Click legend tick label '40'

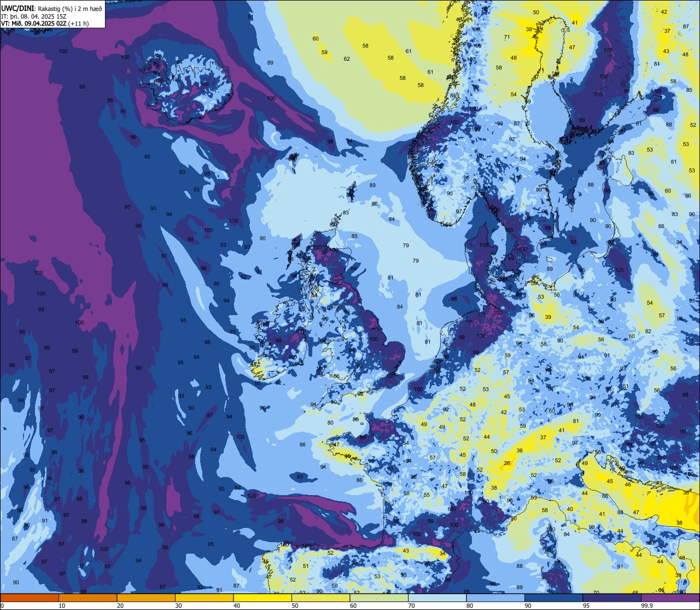[237, 606]
